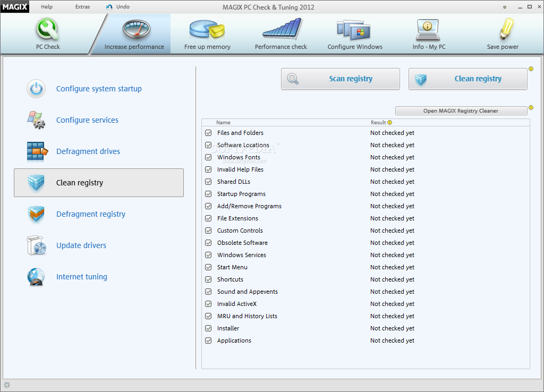Click the gear icon in the status bar
The height and width of the screenshot is (392, 544).
[7, 385]
